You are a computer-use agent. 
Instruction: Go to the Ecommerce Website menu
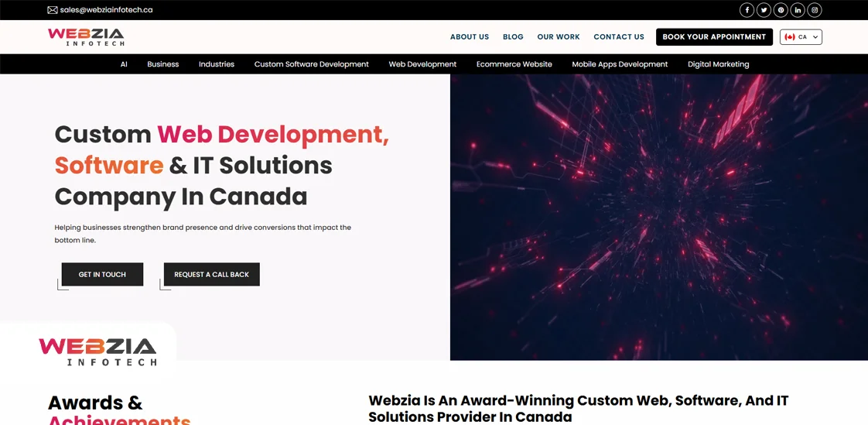[514, 64]
